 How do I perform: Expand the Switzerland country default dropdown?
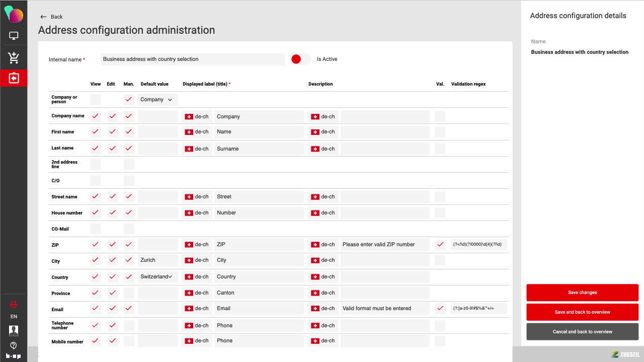point(157,276)
